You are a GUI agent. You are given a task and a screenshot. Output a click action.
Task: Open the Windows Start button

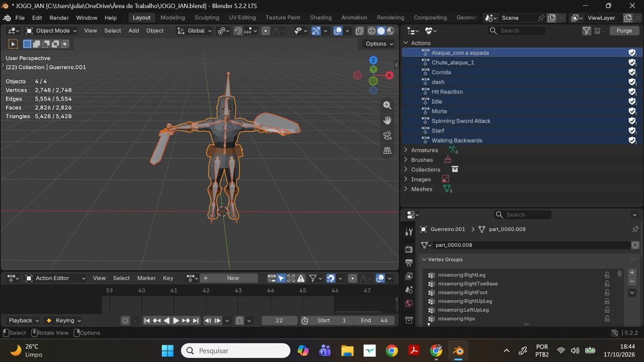pos(167,351)
